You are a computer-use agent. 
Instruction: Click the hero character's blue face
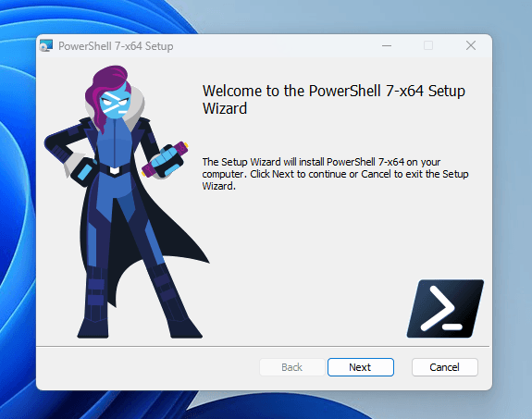pos(116,102)
